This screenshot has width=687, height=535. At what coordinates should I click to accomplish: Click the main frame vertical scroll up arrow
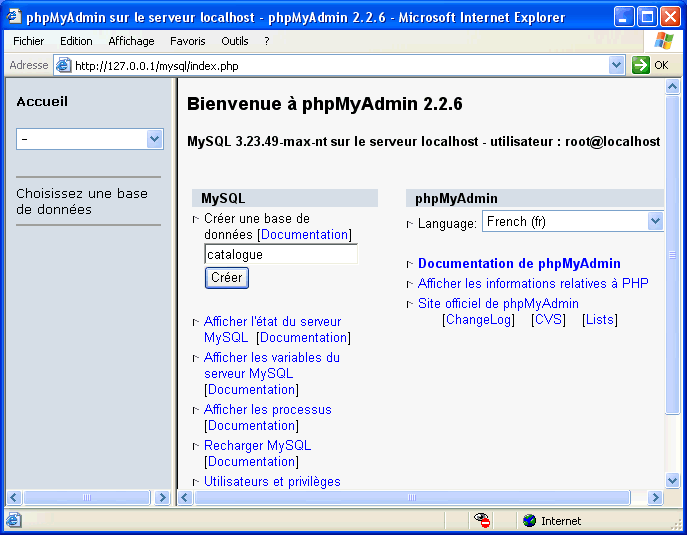coord(672,87)
